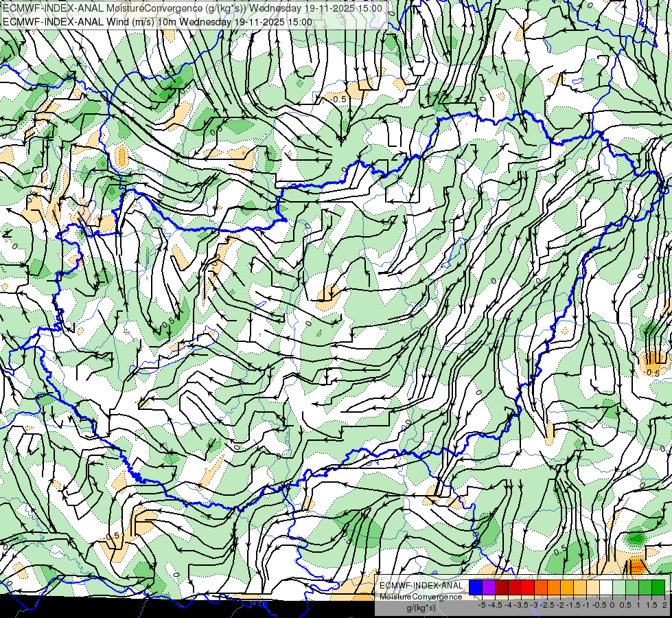Click the pale peach swatch between -1 and -0.5
The width and height of the screenshot is (672, 618).
[592, 588]
